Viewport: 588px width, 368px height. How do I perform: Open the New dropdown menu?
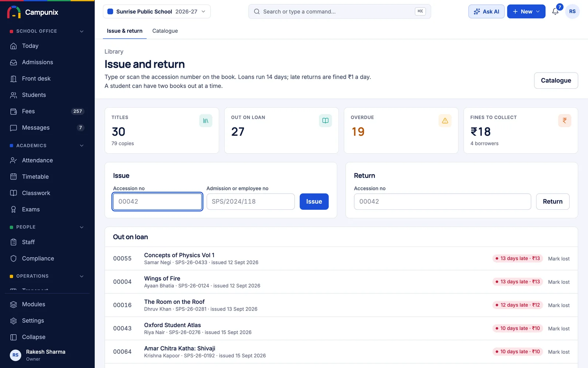tap(526, 11)
